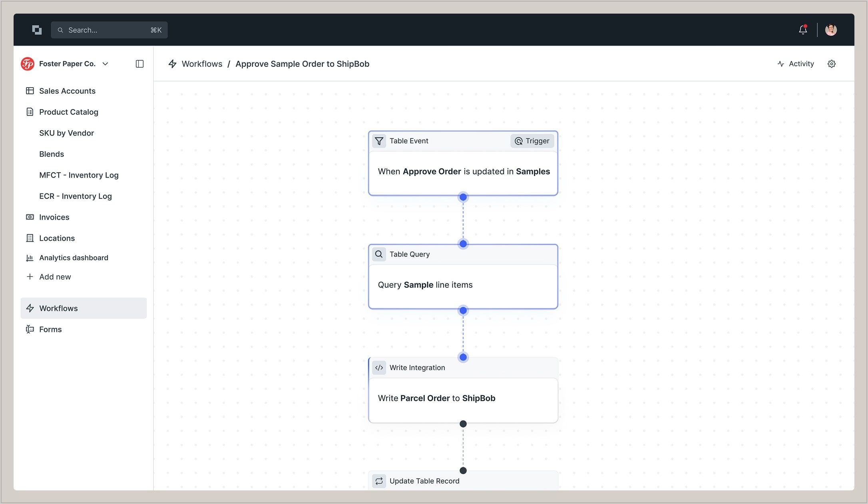Click the magnifier icon on Table Query node

click(378, 254)
